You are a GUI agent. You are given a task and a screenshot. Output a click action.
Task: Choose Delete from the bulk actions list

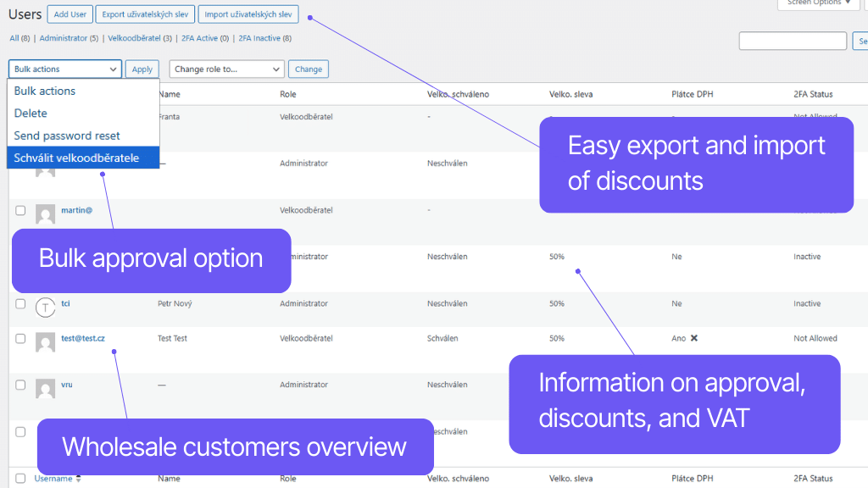pyautogui.click(x=83, y=113)
